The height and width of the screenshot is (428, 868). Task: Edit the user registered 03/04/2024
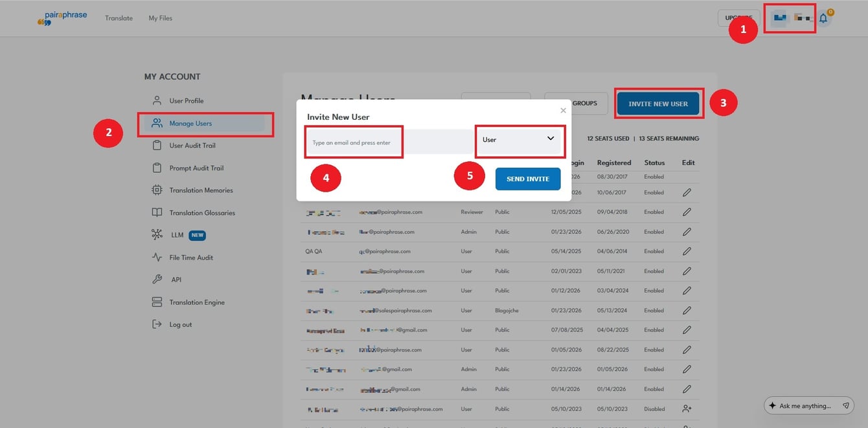click(687, 291)
